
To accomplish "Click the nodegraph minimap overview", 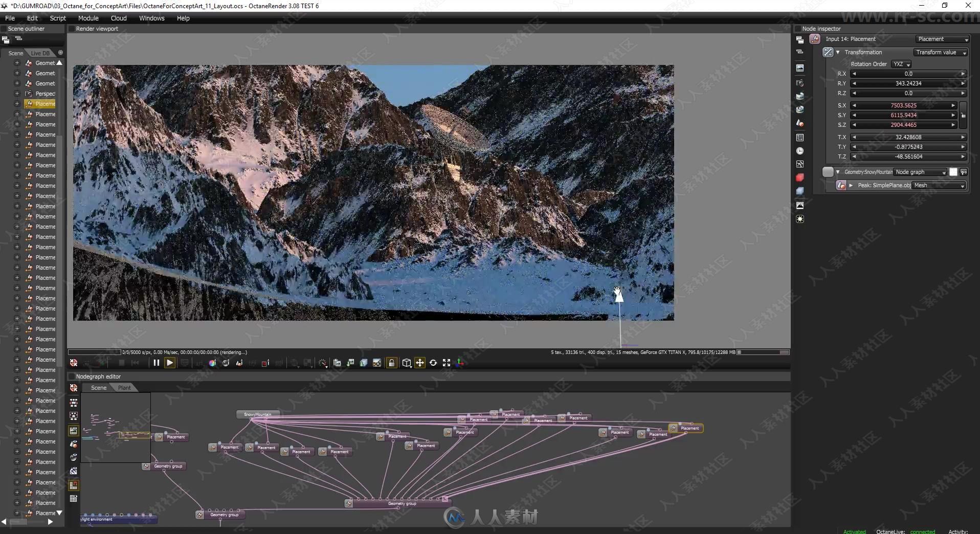I will (116, 428).
